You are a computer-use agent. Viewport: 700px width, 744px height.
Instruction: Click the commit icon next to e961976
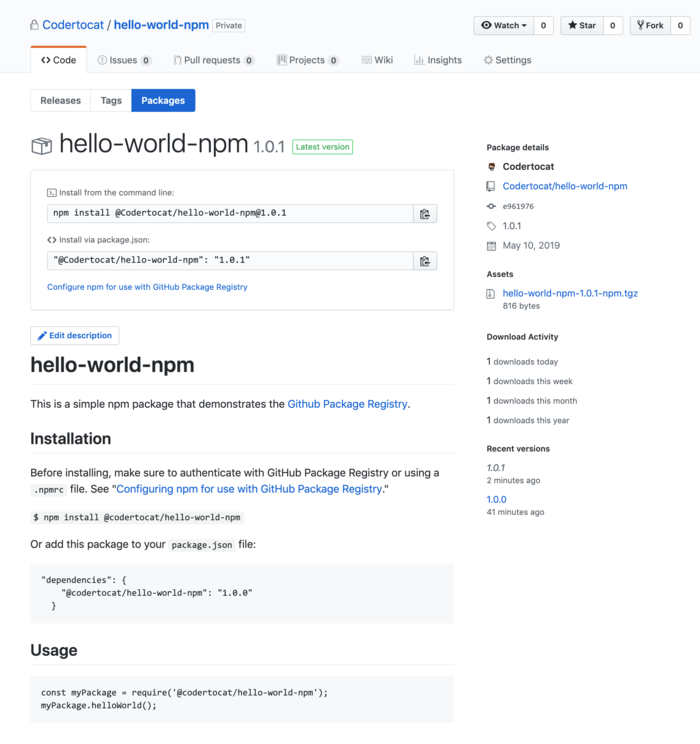491,206
